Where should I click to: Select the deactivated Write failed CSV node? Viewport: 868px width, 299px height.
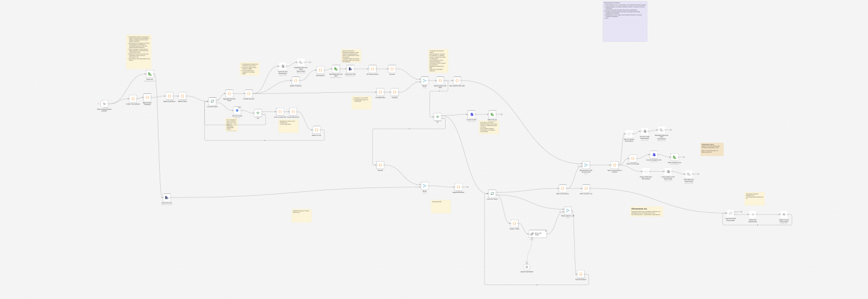coord(689,174)
